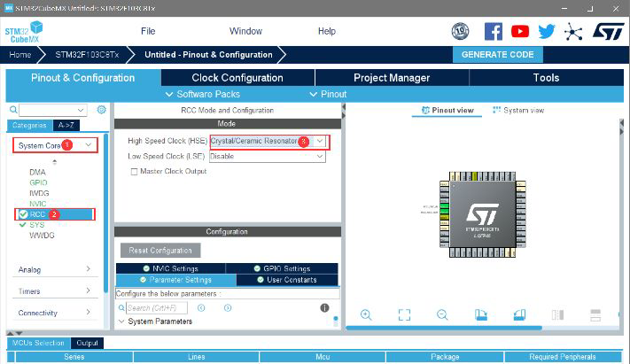Zoom in on the pinout view
The width and height of the screenshot is (630, 364).
366,314
